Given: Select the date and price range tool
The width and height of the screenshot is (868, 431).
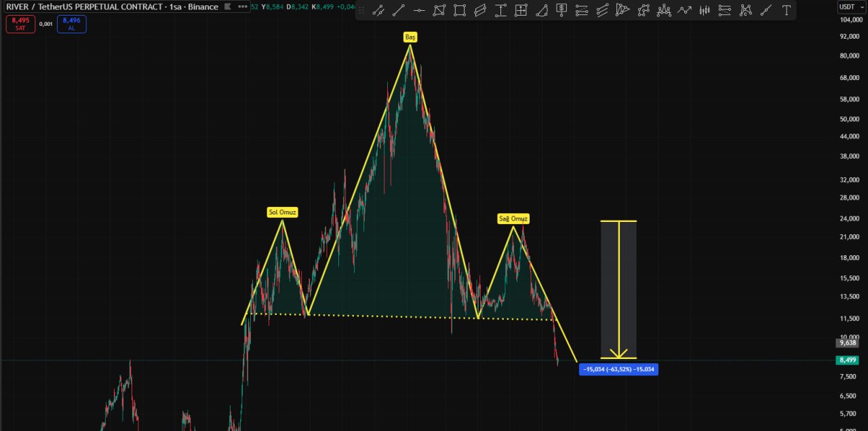Looking at the screenshot, I should click(x=521, y=10).
